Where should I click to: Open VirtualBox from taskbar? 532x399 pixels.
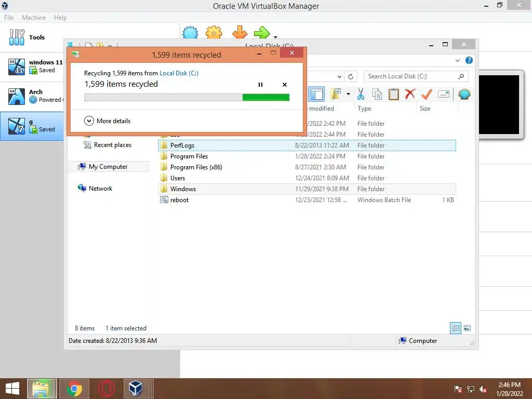[136, 389]
